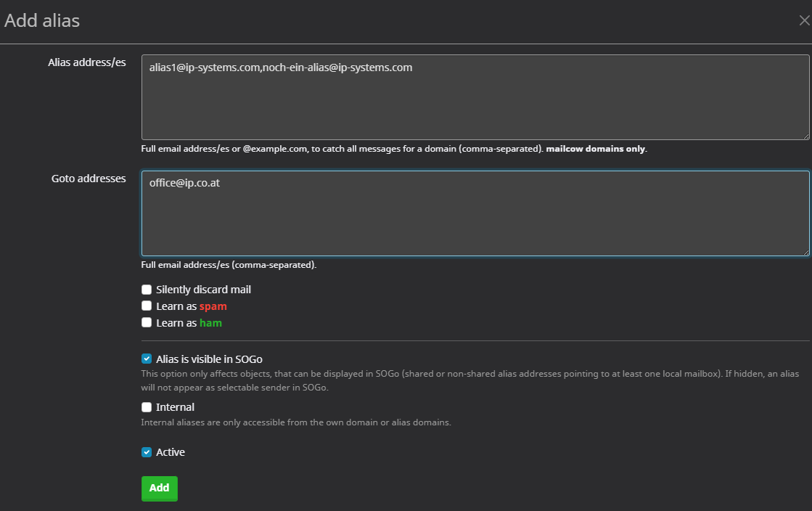
Task: Check the Learn as ham checkbox
Action: [x=147, y=323]
